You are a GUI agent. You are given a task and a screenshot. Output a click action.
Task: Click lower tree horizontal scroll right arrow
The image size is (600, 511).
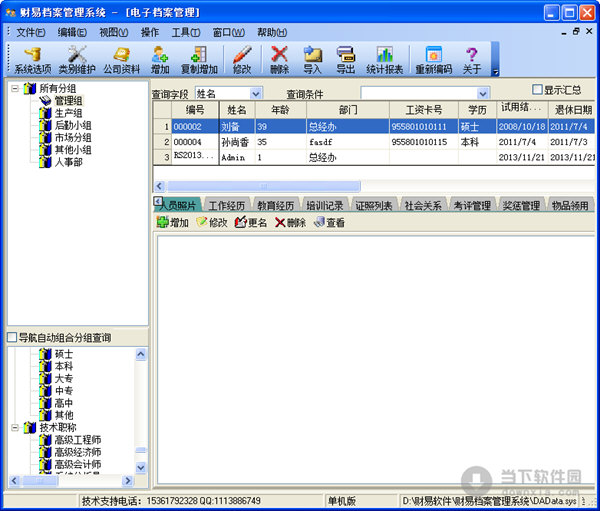click(128, 480)
